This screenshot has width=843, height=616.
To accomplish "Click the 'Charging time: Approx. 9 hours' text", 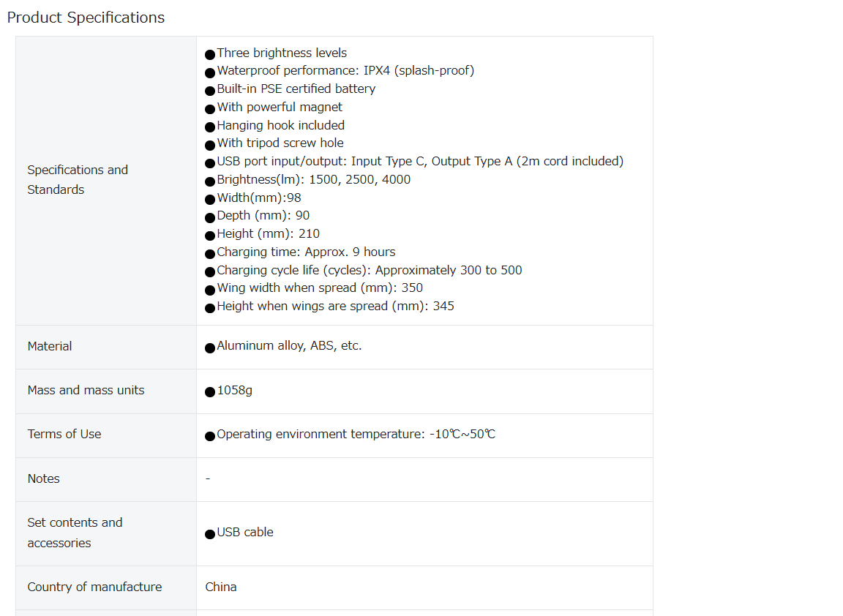I will pos(306,252).
